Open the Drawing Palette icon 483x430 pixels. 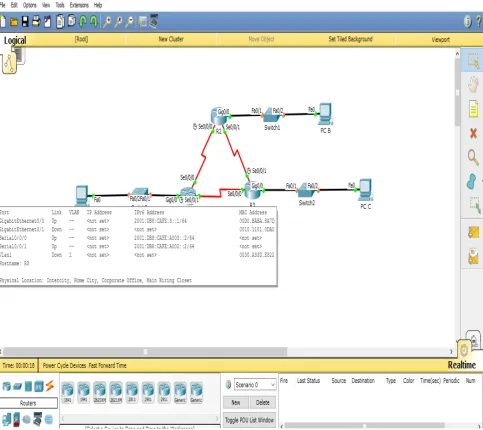click(143, 22)
